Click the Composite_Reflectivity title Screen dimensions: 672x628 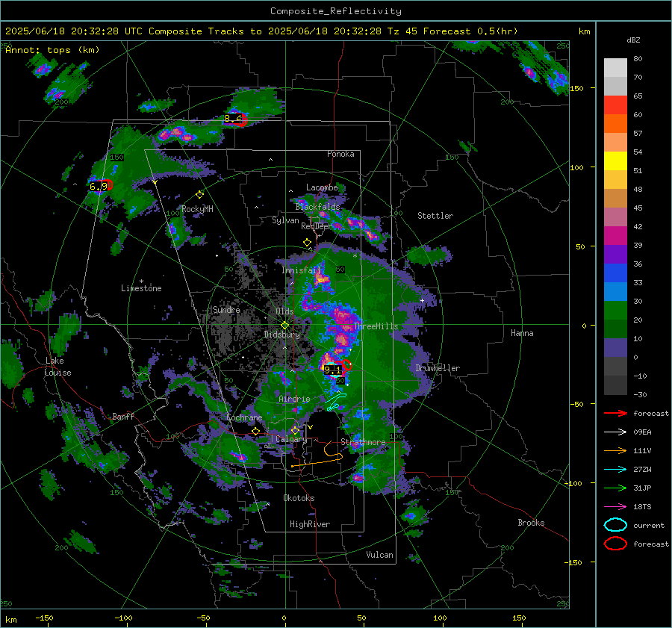(336, 11)
